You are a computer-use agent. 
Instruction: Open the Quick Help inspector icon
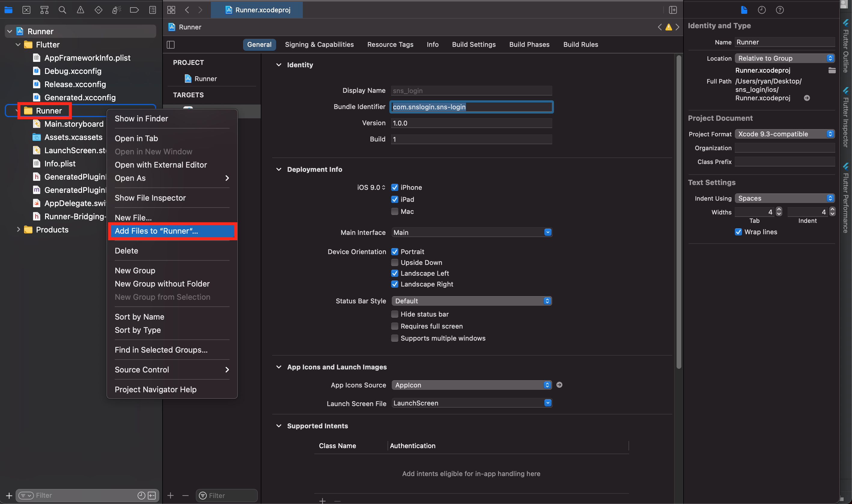pyautogui.click(x=780, y=10)
